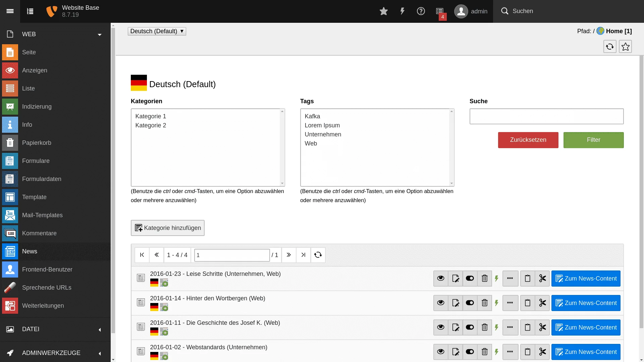644x362 pixels.
Task: Switch to the News sidebar module
Action: pos(30,251)
